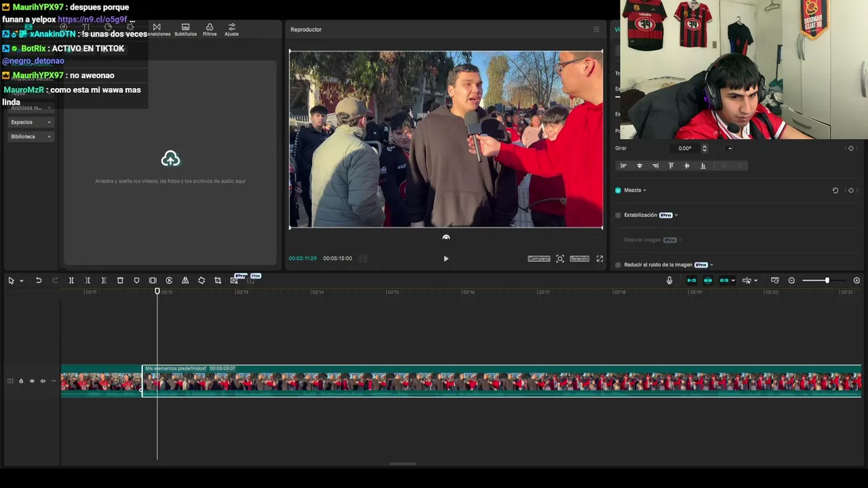Open the Filtros tab
The width and height of the screenshot is (868, 488).
(x=210, y=30)
